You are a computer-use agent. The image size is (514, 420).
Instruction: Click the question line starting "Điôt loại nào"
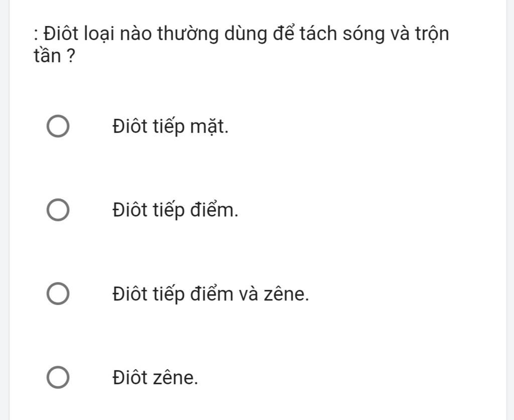pos(241,34)
